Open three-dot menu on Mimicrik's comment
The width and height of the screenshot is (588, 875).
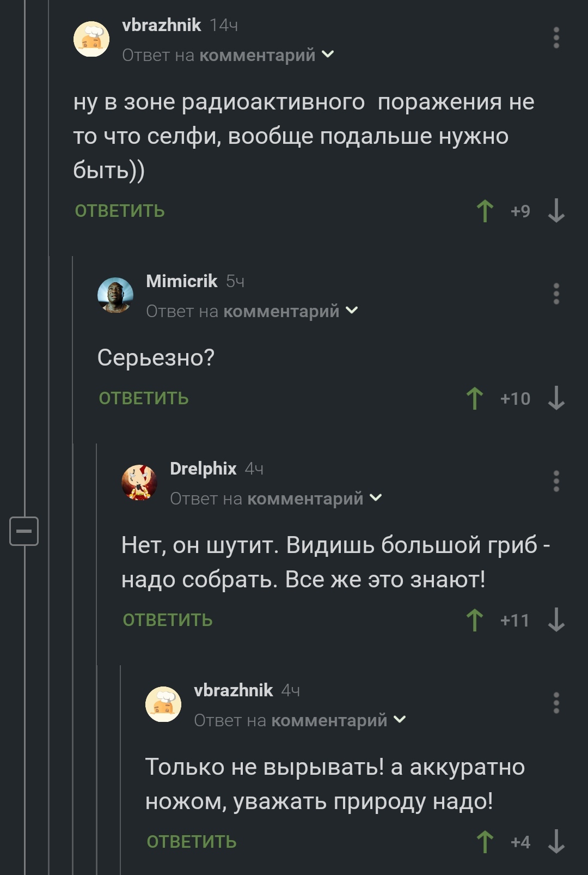[556, 294]
